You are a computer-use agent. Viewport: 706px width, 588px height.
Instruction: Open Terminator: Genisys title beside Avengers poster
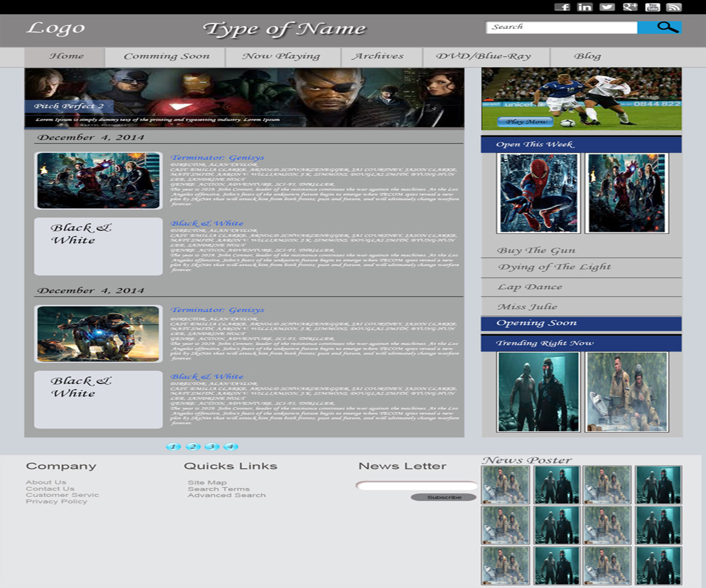[218, 158]
